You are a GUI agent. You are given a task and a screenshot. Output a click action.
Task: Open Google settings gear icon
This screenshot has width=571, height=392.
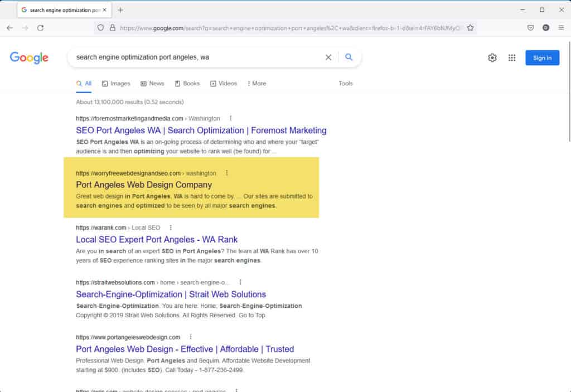(492, 57)
